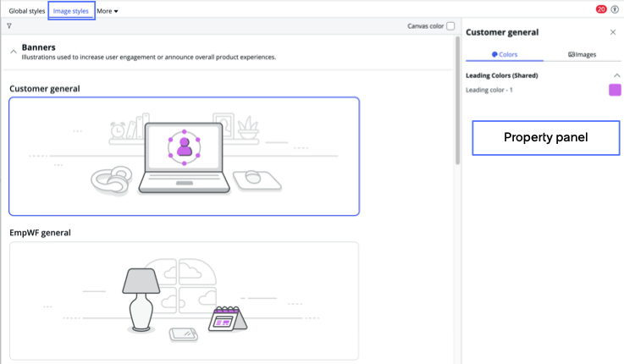The width and height of the screenshot is (624, 364).
Task: Select the Image styles tab
Action: click(x=71, y=11)
